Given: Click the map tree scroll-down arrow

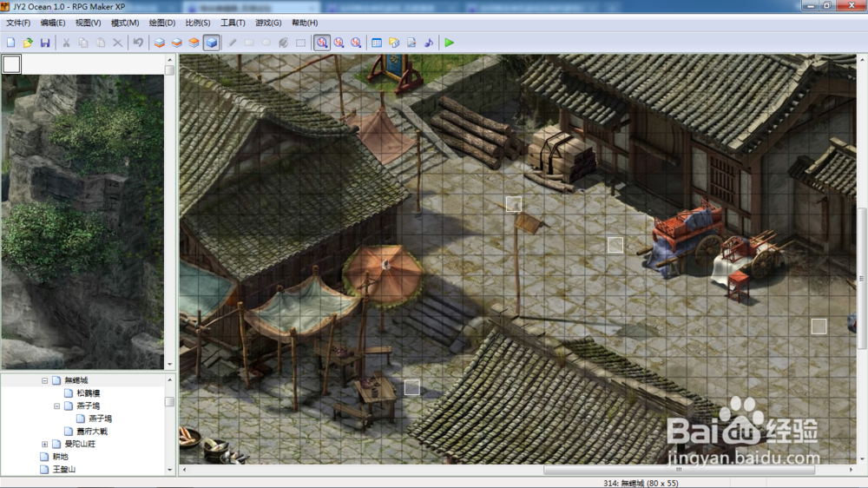Looking at the screenshot, I should coord(169,470).
